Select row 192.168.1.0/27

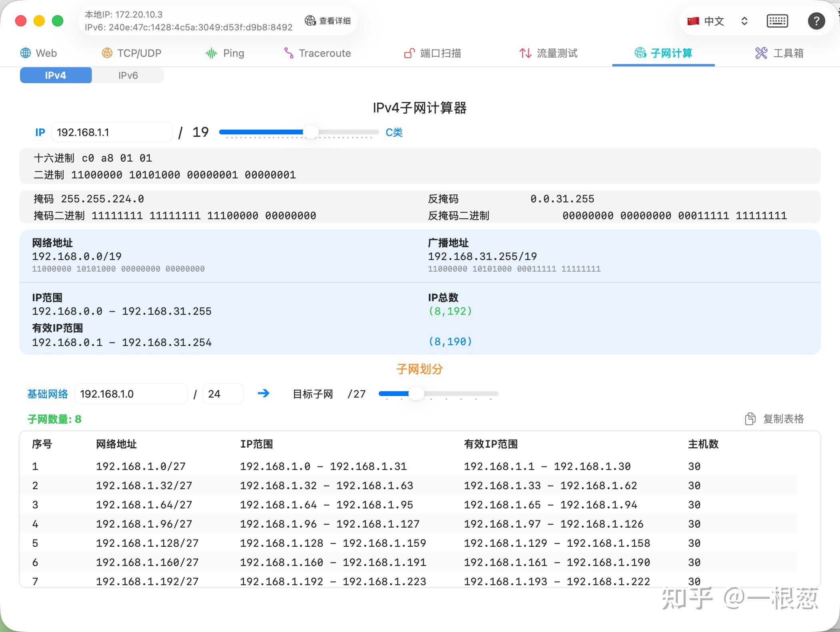tap(409, 466)
